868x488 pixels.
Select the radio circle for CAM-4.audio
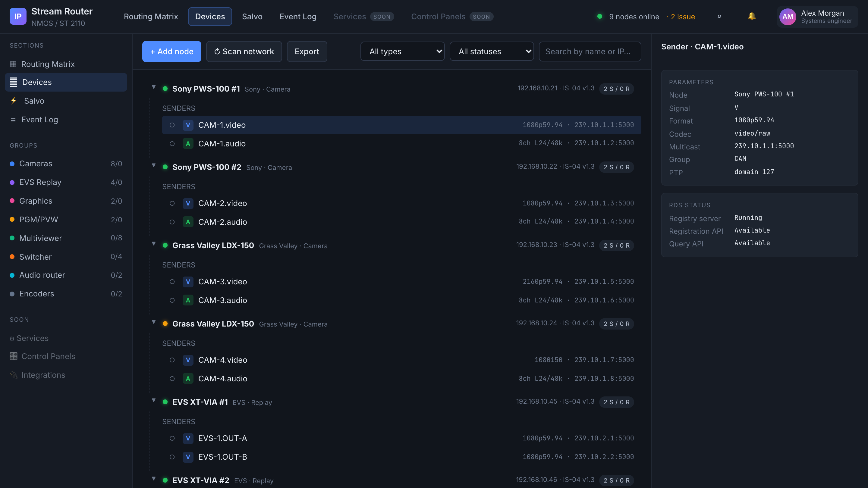click(172, 379)
